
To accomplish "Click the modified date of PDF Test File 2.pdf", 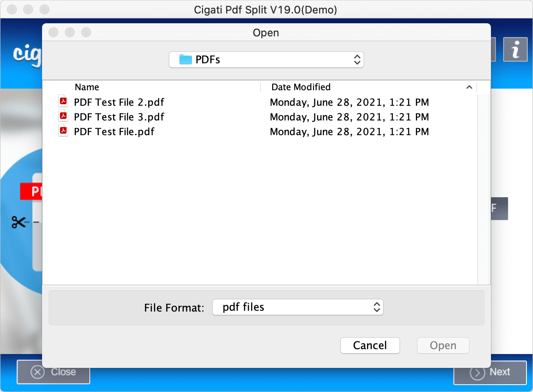I will pos(349,102).
